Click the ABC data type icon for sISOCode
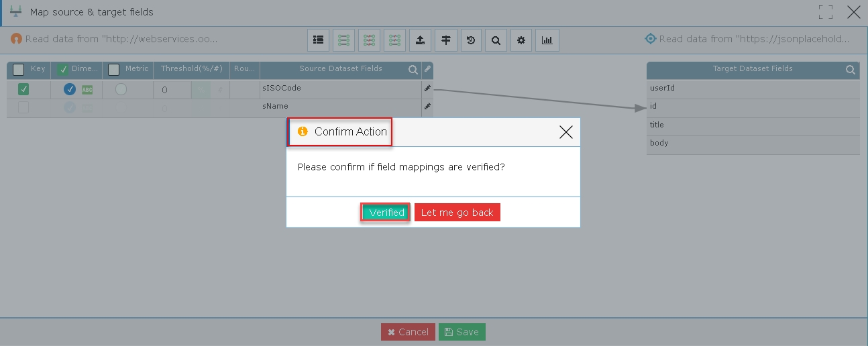868x346 pixels. (87, 89)
